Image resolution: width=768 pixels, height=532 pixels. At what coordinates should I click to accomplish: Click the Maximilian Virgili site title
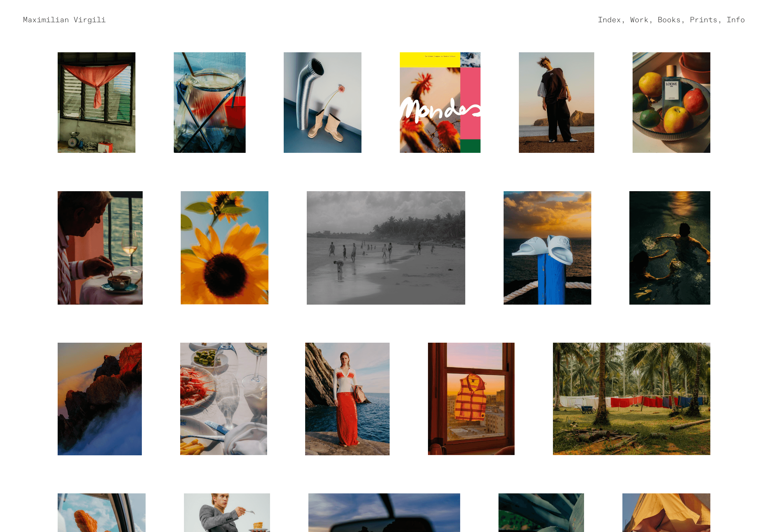tap(64, 20)
